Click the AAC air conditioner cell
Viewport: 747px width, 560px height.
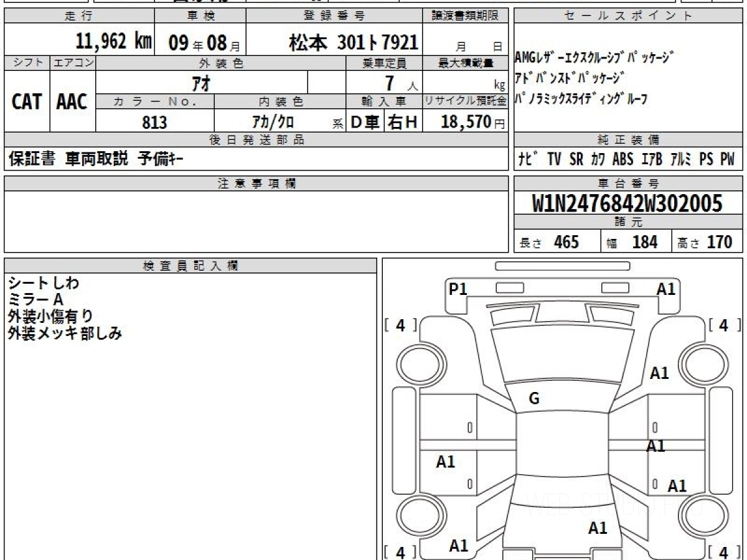(x=72, y=101)
